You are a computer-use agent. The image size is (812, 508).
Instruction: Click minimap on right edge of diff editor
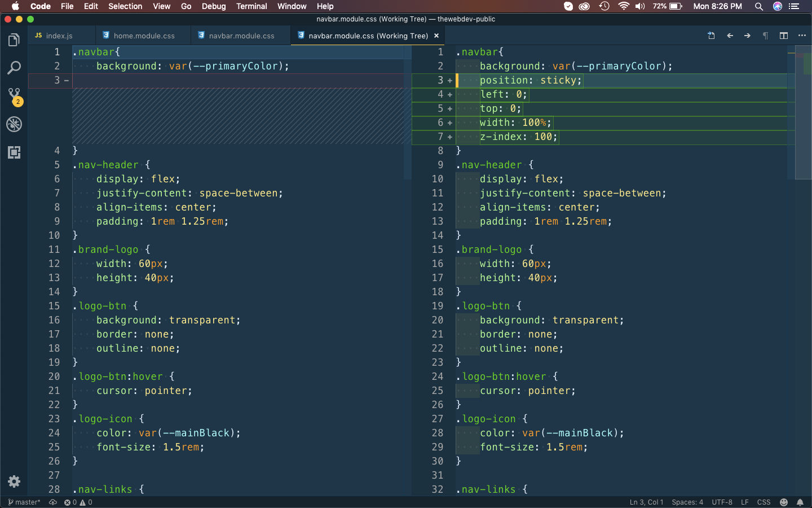(803, 113)
